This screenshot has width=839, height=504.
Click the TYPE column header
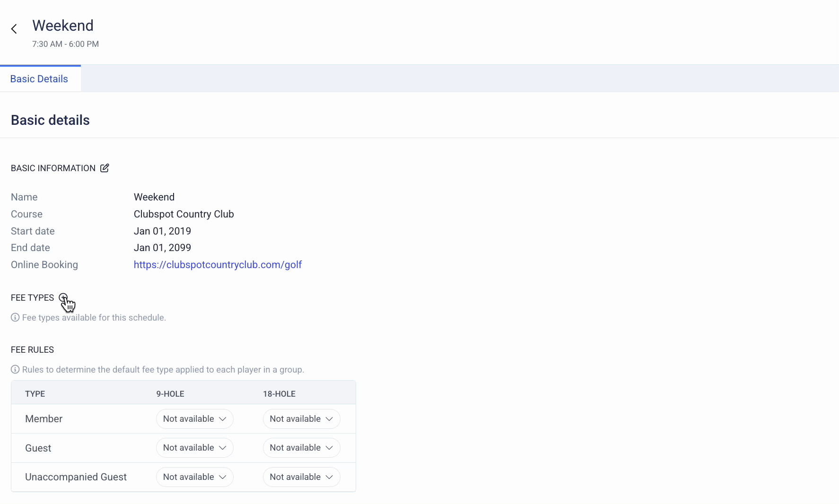35,394
